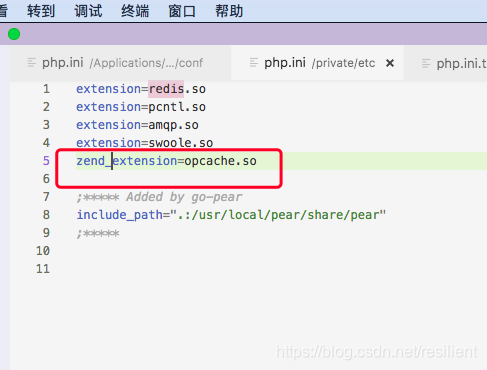Click file icon on php.ini /Applications tab
This screenshot has width=487, height=370.
coord(31,63)
